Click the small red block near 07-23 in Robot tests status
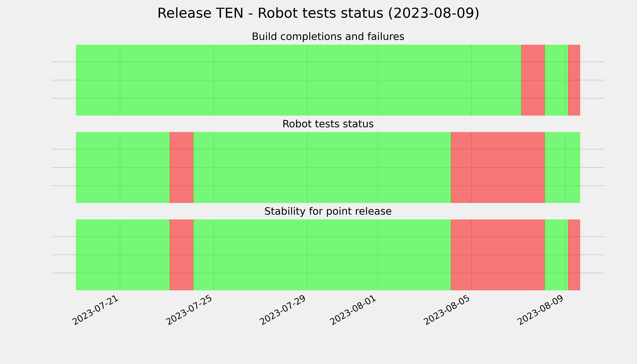The image size is (637, 364). pyautogui.click(x=182, y=167)
